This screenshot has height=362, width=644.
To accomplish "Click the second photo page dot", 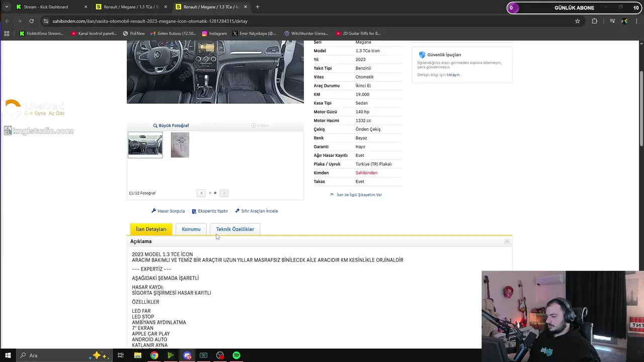I will tap(215, 193).
